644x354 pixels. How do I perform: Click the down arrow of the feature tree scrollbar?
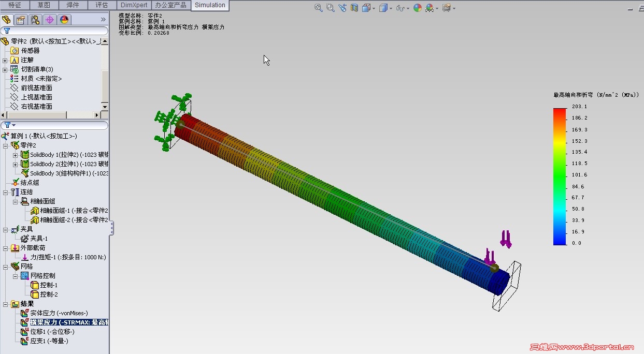[105, 107]
